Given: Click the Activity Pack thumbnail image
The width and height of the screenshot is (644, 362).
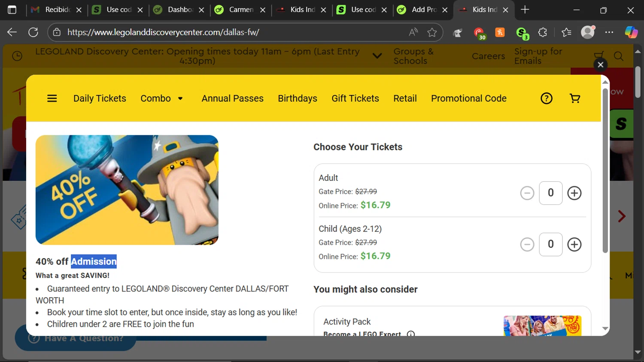Looking at the screenshot, I should pyautogui.click(x=542, y=325).
